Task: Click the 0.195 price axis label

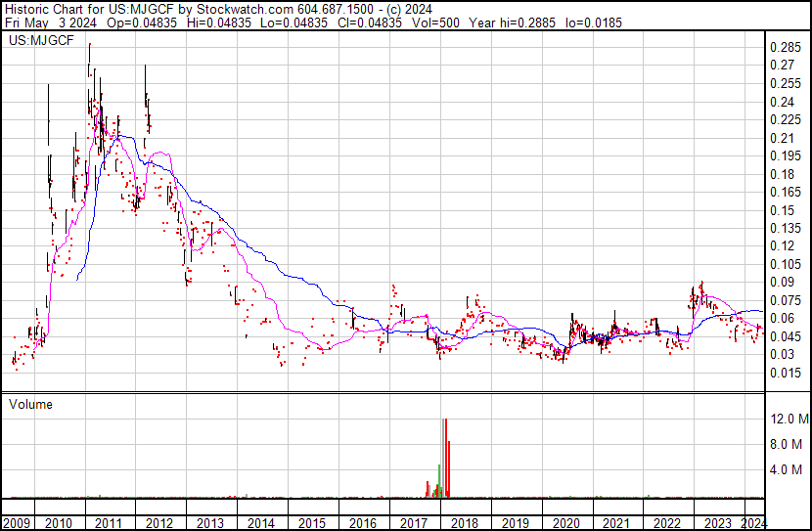Action: [x=785, y=155]
